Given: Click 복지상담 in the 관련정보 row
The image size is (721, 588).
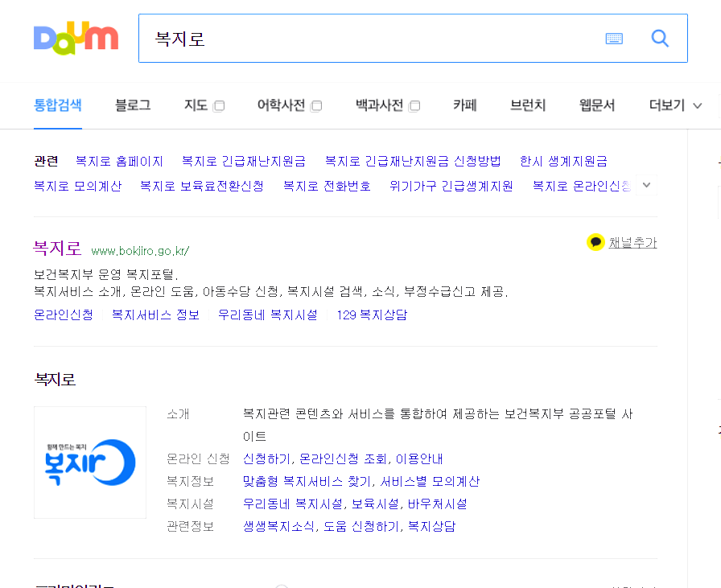Looking at the screenshot, I should point(432,526).
